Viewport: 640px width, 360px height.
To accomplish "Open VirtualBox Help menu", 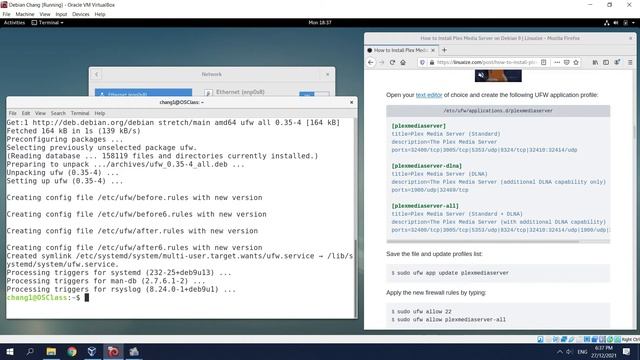I will pyautogui.click(x=100, y=14).
